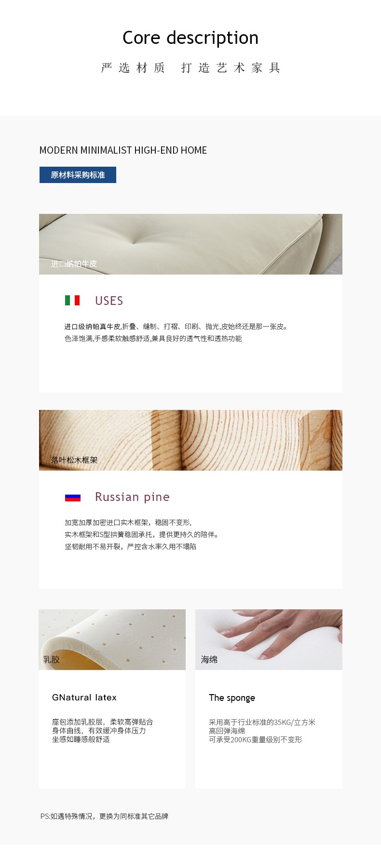This screenshot has height=868, width=381.
Task: Open the Nappa leather cushion image
Action: click(x=190, y=244)
